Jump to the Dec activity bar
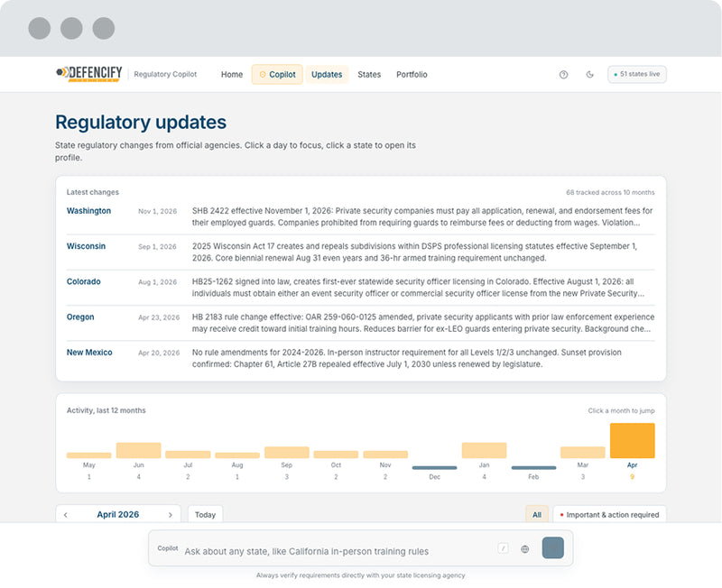Viewport: 722px width, 588px height. coord(435,468)
